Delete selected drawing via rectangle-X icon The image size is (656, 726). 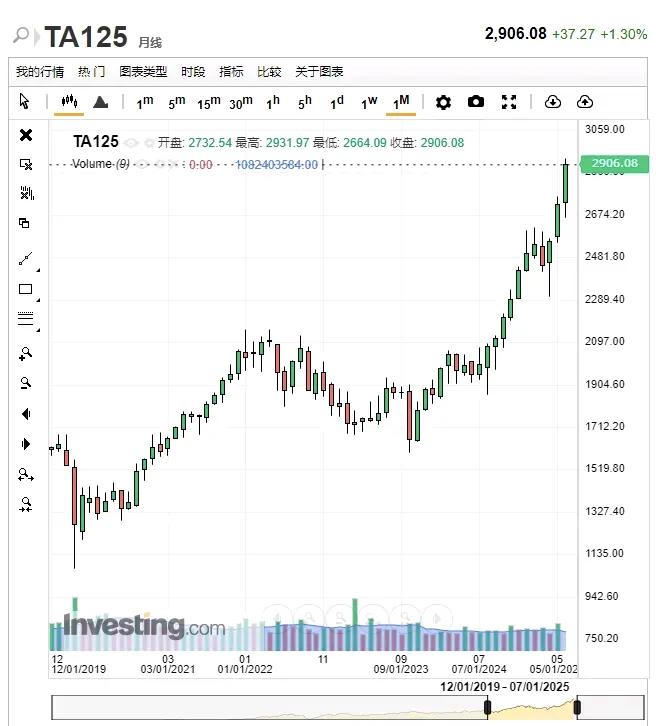point(25,164)
